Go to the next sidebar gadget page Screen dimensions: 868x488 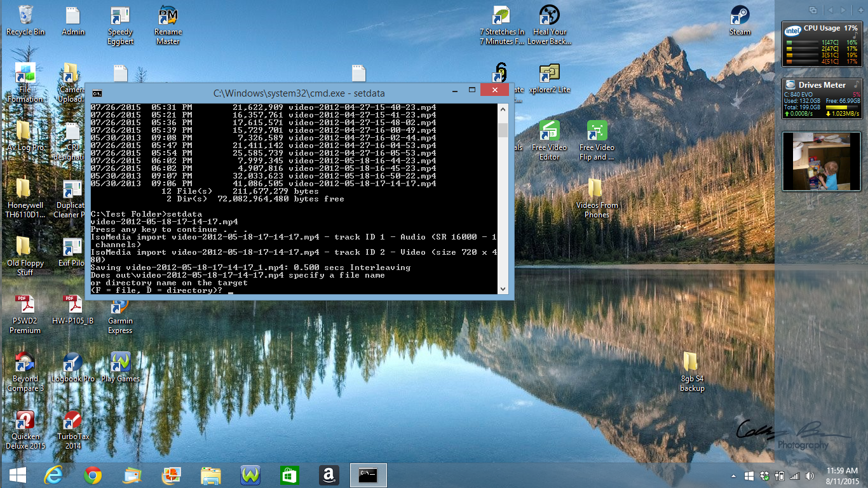pyautogui.click(x=843, y=10)
